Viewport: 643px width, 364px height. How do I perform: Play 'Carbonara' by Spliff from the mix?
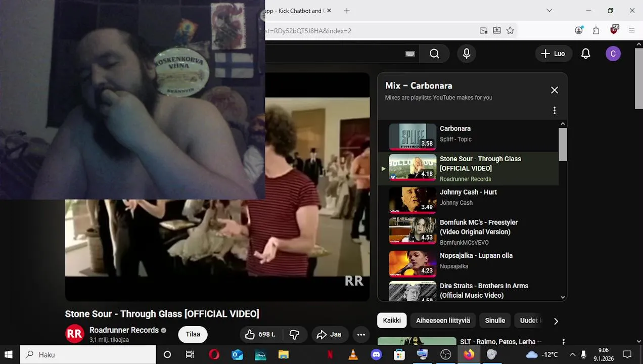click(x=468, y=135)
